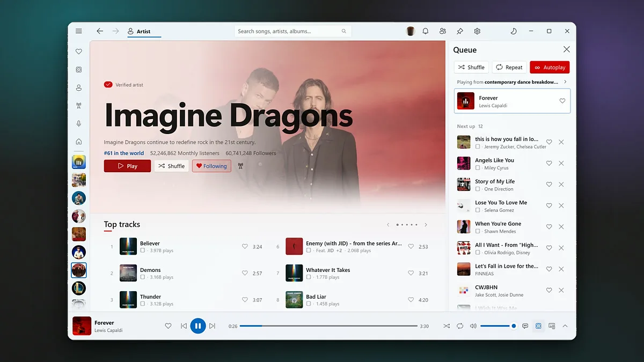
Task: Open the microphone podcasts icon in sidebar
Action: [x=79, y=124]
